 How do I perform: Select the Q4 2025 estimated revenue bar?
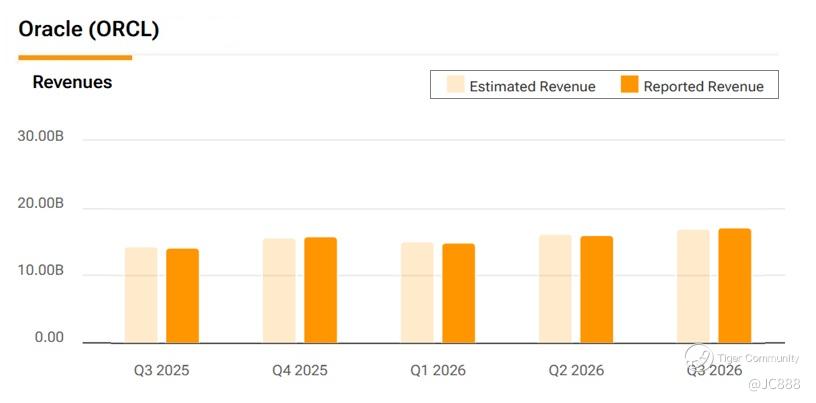click(x=279, y=291)
